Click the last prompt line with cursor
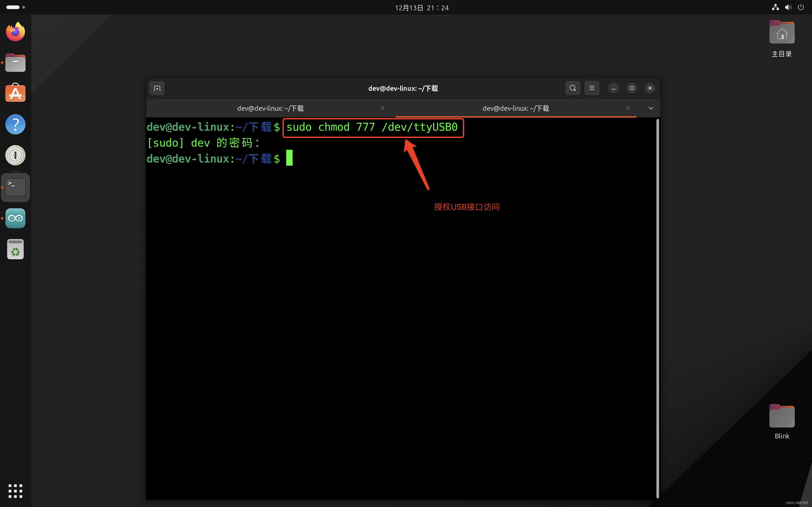 coord(220,159)
